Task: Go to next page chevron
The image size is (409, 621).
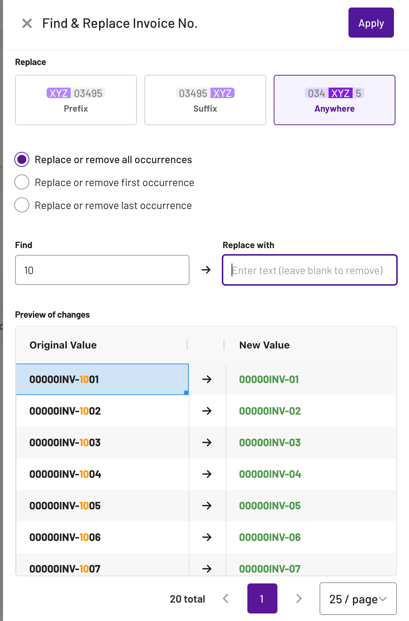Action: 299,598
